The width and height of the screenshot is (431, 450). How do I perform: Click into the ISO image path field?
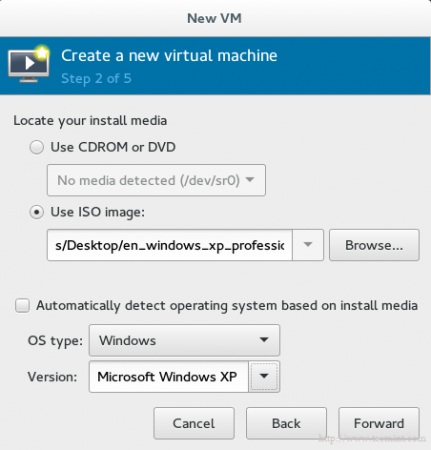[x=170, y=245]
